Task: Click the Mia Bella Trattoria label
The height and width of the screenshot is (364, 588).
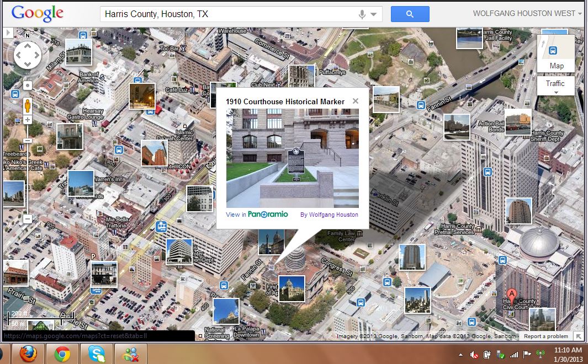Action: point(116,222)
